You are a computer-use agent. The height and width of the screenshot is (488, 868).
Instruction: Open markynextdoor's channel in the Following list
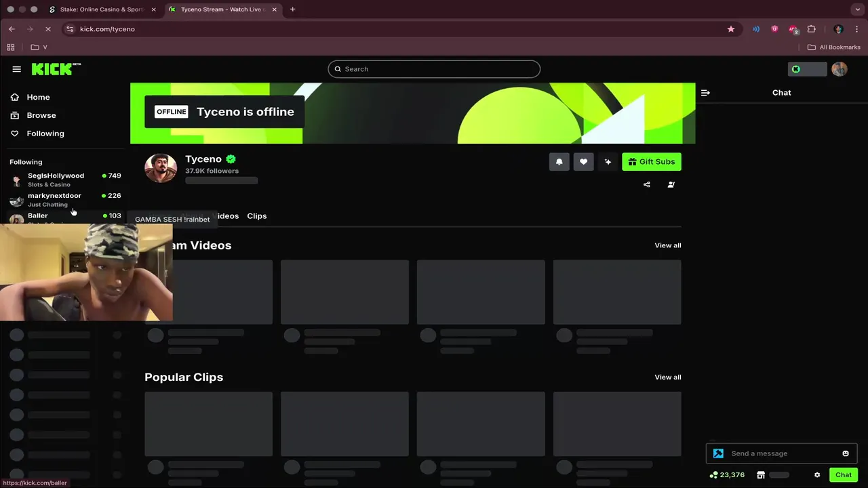point(65,200)
